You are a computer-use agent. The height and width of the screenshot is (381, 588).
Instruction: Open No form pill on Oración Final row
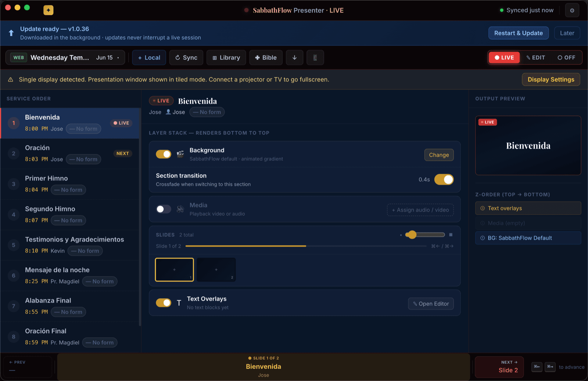pyautogui.click(x=100, y=342)
